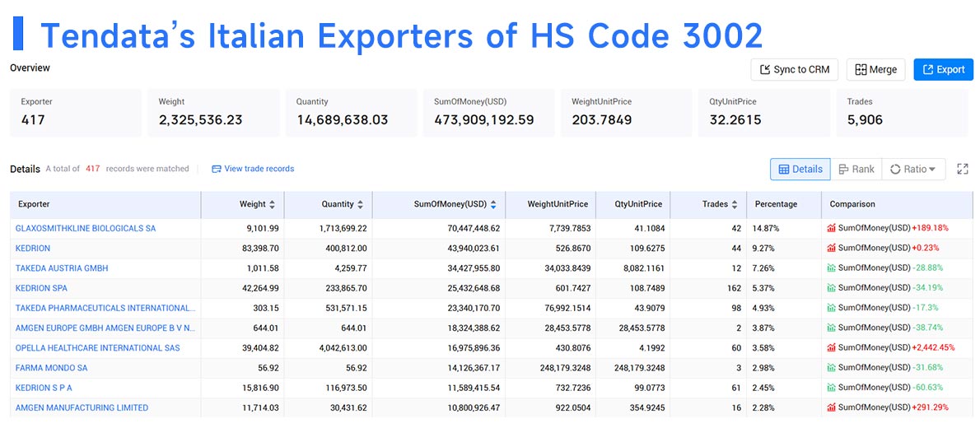
Task: Open FARMA MONDO SA exporter link
Action: click(x=51, y=367)
